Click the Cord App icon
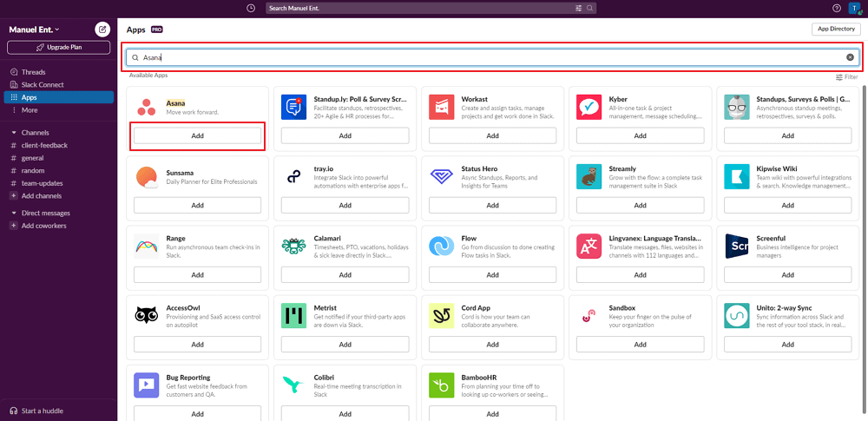The image size is (868, 421). tap(442, 316)
